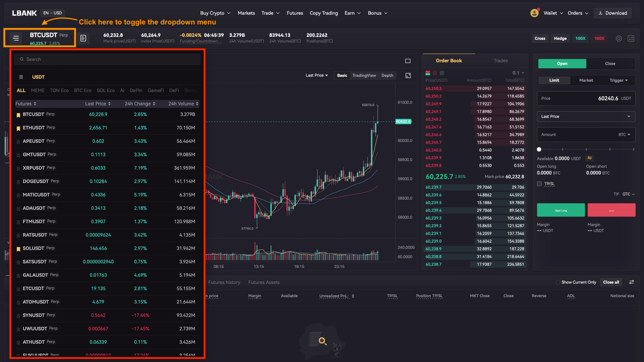Click the red open short button
This screenshot has width=644, height=362.
[x=611, y=210]
